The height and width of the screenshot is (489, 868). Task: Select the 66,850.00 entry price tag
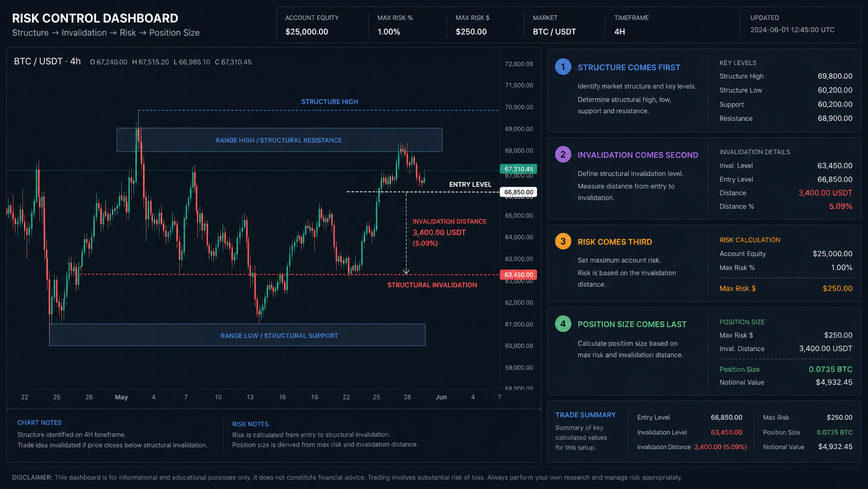click(518, 192)
